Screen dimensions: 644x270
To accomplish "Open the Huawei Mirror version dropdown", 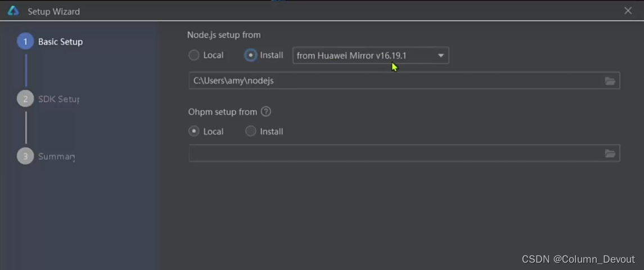I will click(371, 56).
